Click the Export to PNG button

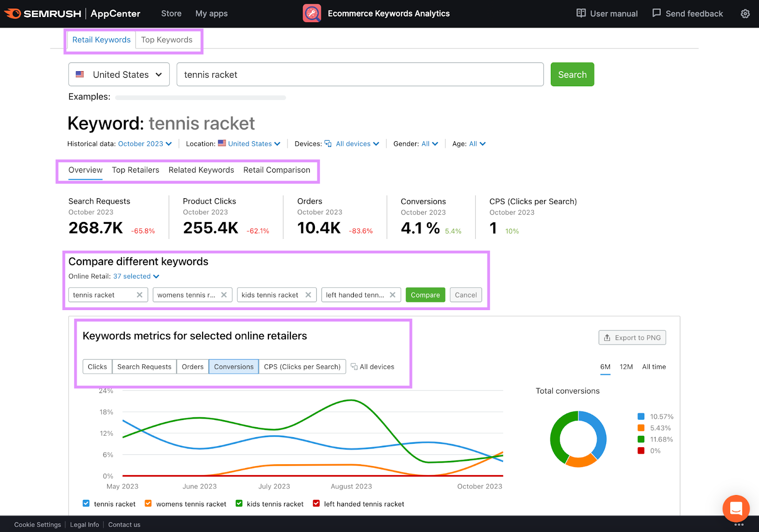[632, 338]
